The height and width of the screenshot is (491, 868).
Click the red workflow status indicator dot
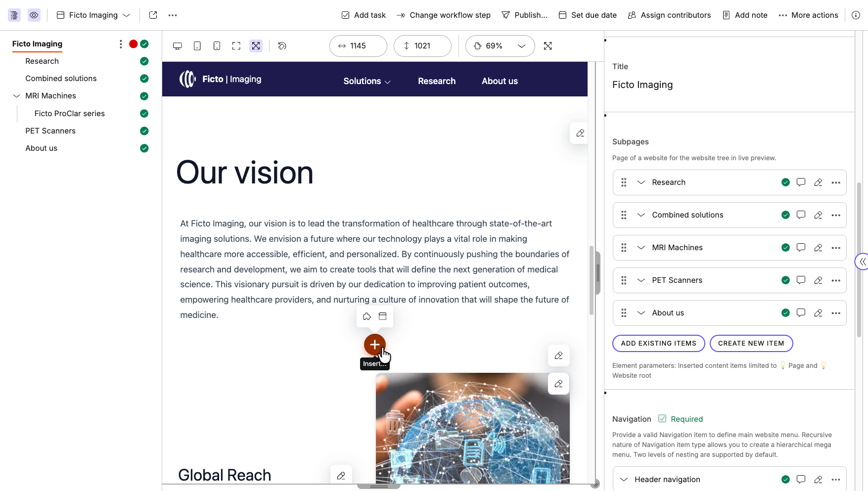(133, 44)
